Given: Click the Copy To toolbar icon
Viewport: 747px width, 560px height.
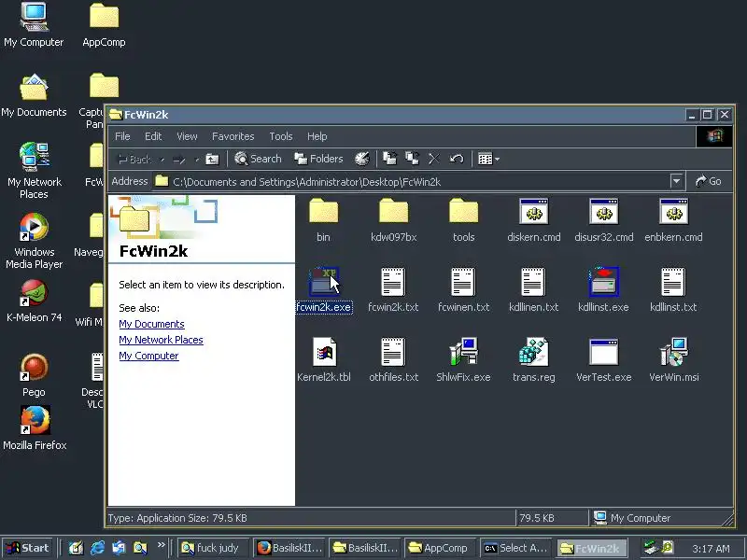Looking at the screenshot, I should 412,159.
